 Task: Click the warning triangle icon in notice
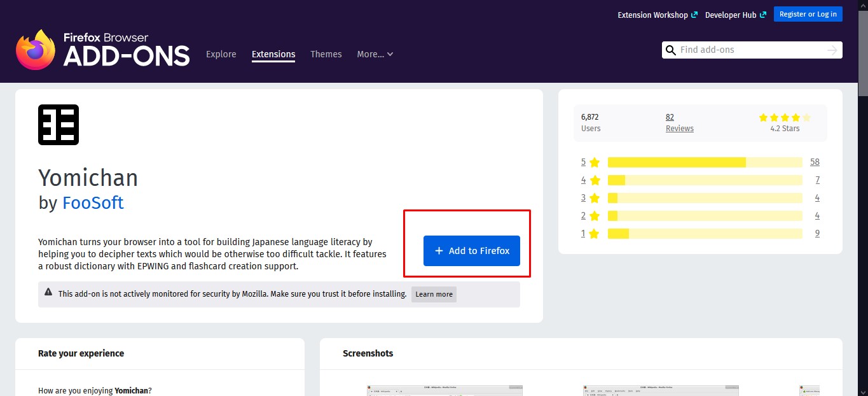tap(48, 292)
